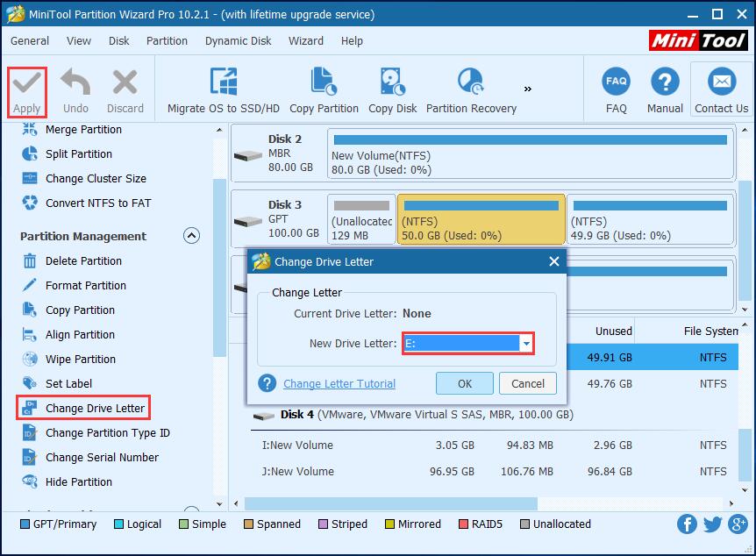Cancel the Change Drive Letter dialog

point(527,383)
